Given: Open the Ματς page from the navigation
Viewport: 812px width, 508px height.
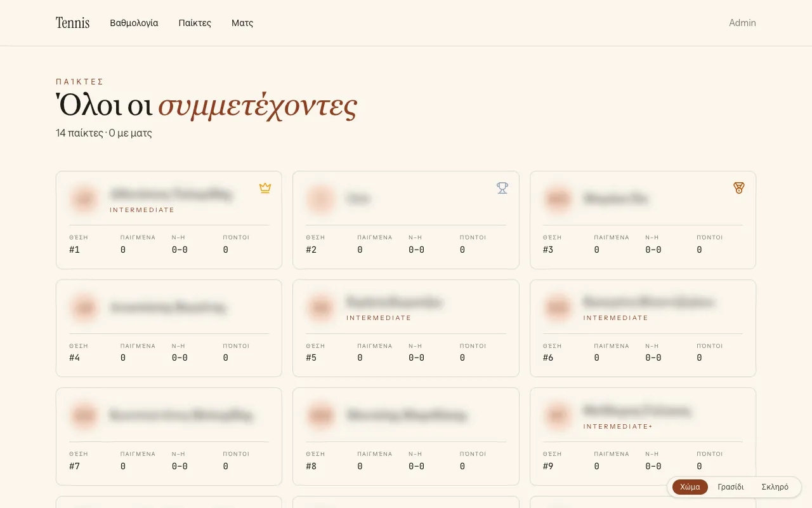Looking at the screenshot, I should (242, 23).
